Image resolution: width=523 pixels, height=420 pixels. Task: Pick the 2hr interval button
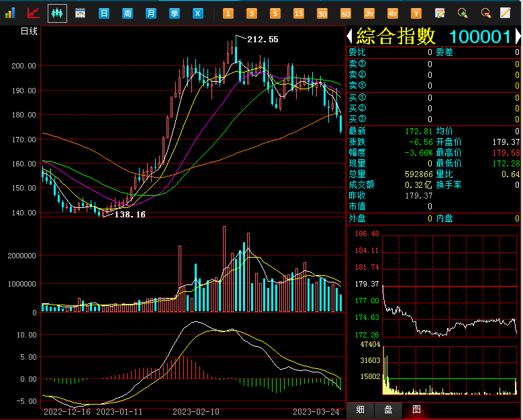[369, 13]
